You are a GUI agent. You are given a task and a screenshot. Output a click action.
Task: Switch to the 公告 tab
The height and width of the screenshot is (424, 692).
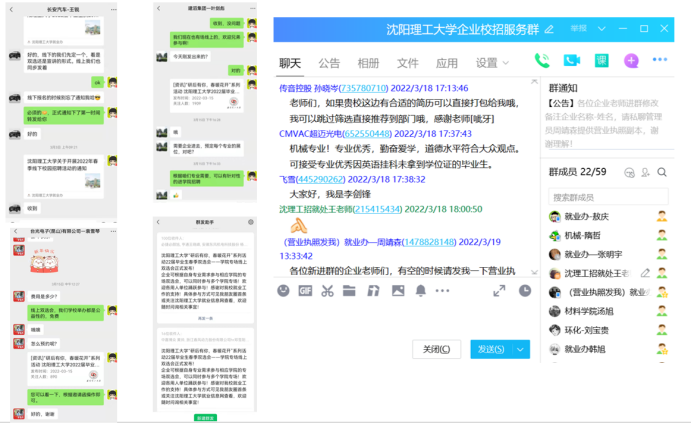[329, 63]
